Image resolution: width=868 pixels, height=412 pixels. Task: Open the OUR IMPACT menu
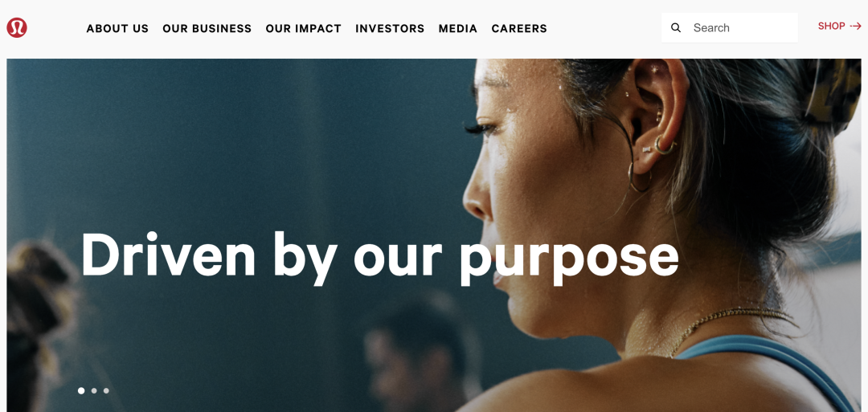303,28
